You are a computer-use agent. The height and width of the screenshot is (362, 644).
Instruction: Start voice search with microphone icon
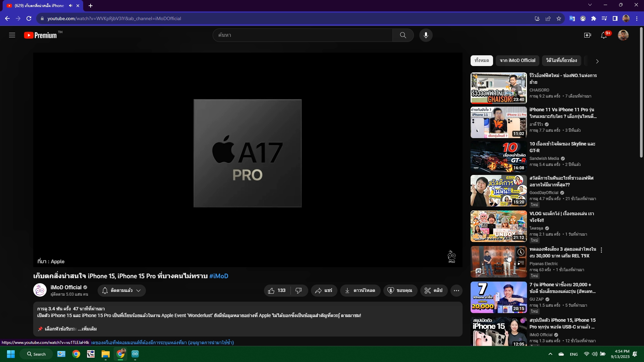[426, 35]
